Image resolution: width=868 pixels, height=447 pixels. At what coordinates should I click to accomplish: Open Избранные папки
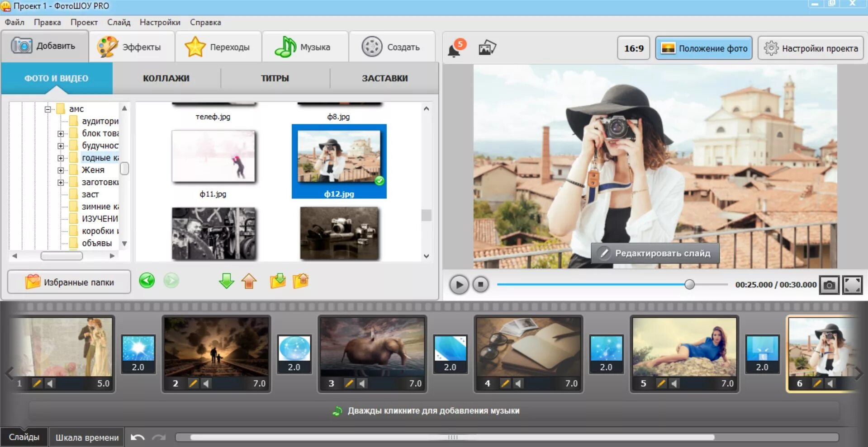click(x=69, y=282)
